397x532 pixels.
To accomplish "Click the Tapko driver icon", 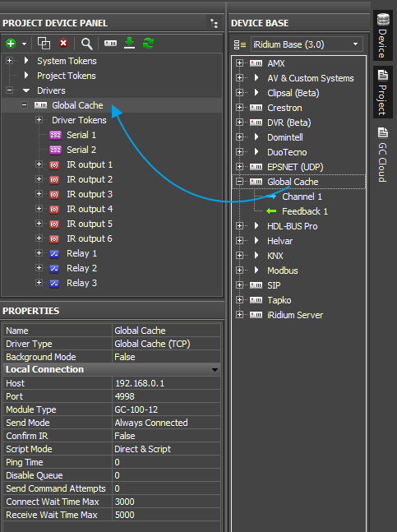I will [256, 300].
